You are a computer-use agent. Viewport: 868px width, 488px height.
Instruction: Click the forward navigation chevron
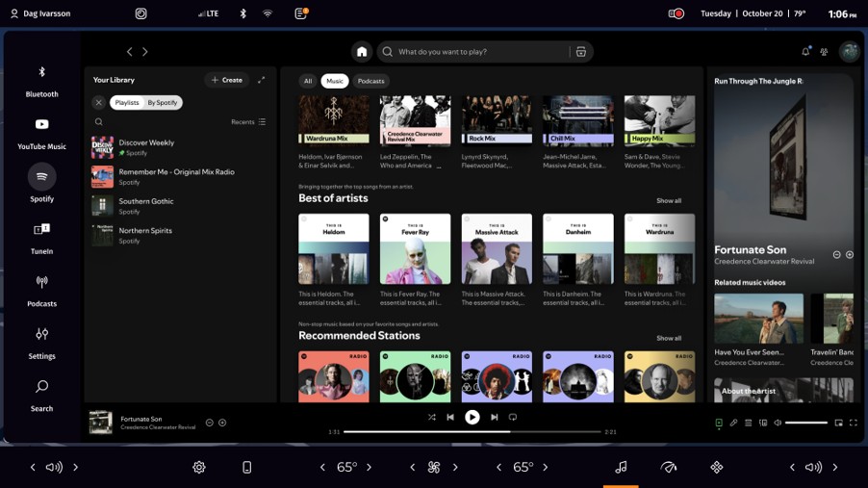point(145,52)
